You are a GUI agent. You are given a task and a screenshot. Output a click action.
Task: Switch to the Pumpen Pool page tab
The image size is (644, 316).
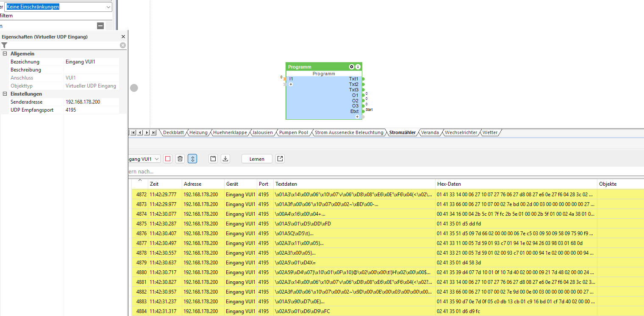coord(294,132)
